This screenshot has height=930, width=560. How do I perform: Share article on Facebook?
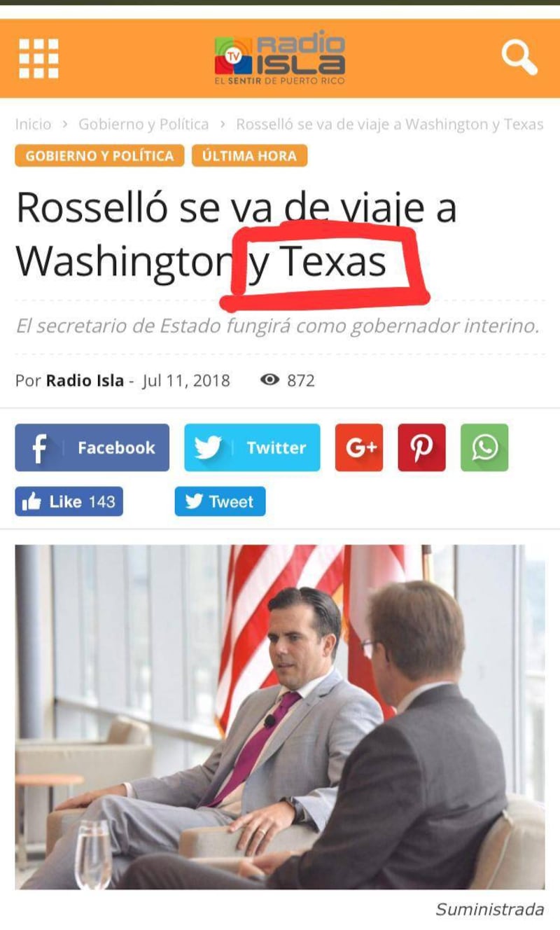(92, 447)
